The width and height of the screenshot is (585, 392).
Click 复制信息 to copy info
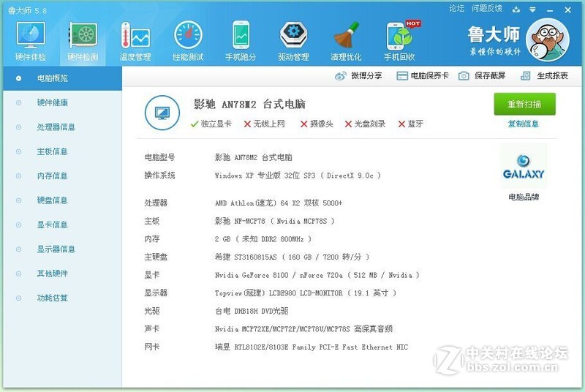(524, 124)
